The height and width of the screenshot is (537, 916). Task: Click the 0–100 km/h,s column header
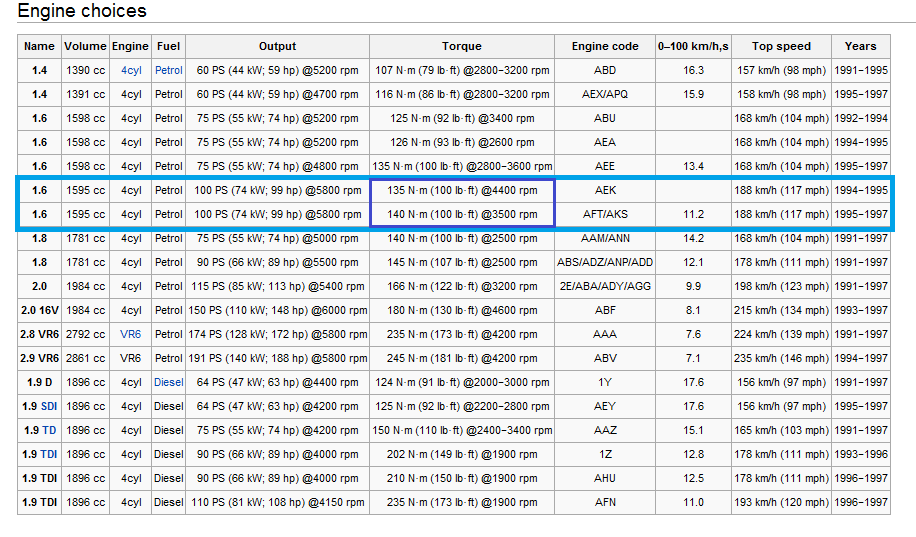click(693, 46)
